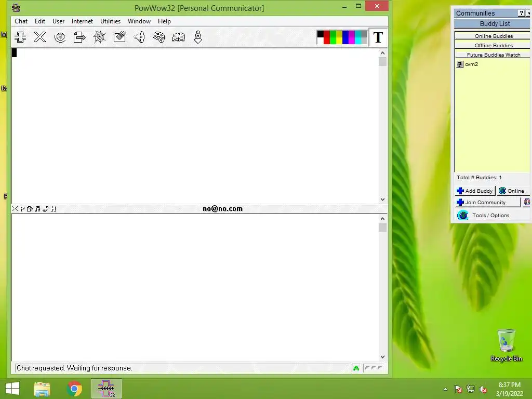Click the PowWow32 taskbar button
532x399 pixels.
[106, 389]
